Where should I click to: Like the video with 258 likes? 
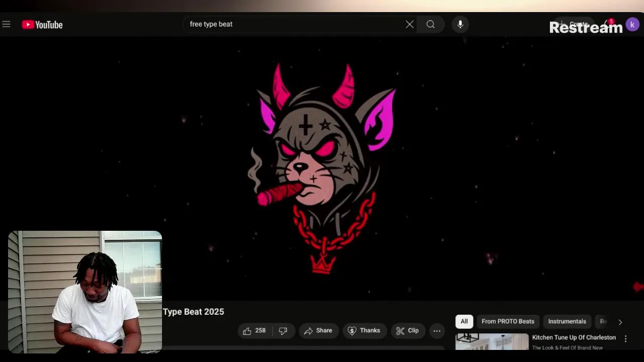click(255, 330)
